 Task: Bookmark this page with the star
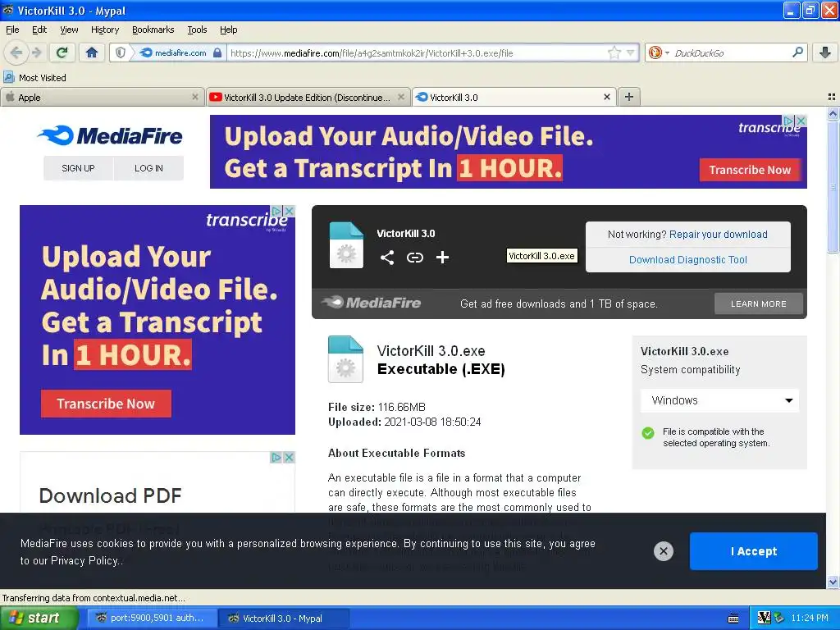[614, 52]
